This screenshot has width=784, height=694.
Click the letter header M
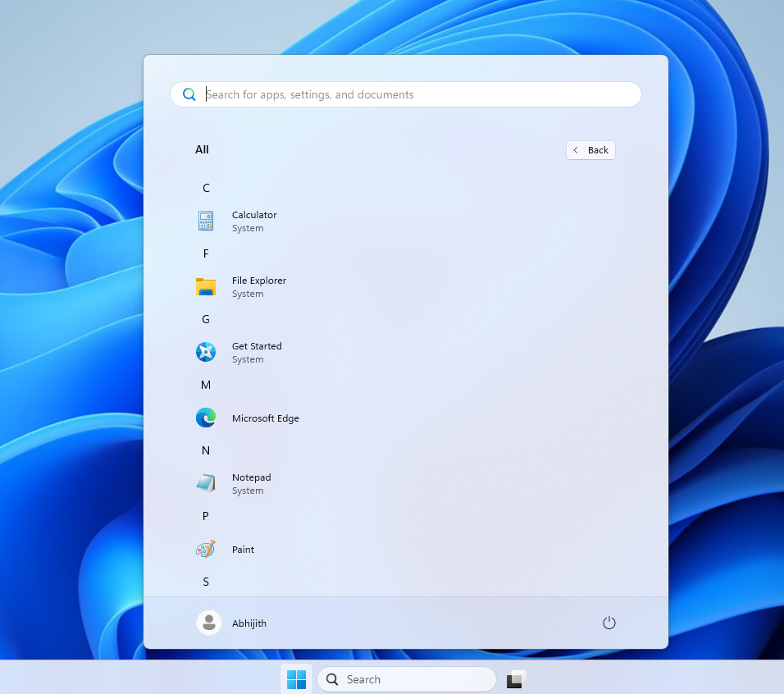206,385
